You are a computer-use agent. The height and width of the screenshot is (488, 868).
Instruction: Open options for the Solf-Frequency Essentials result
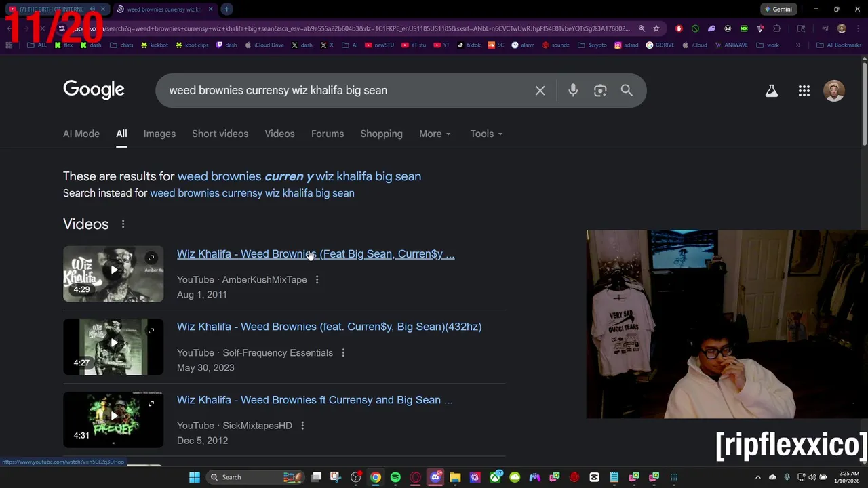click(x=343, y=352)
